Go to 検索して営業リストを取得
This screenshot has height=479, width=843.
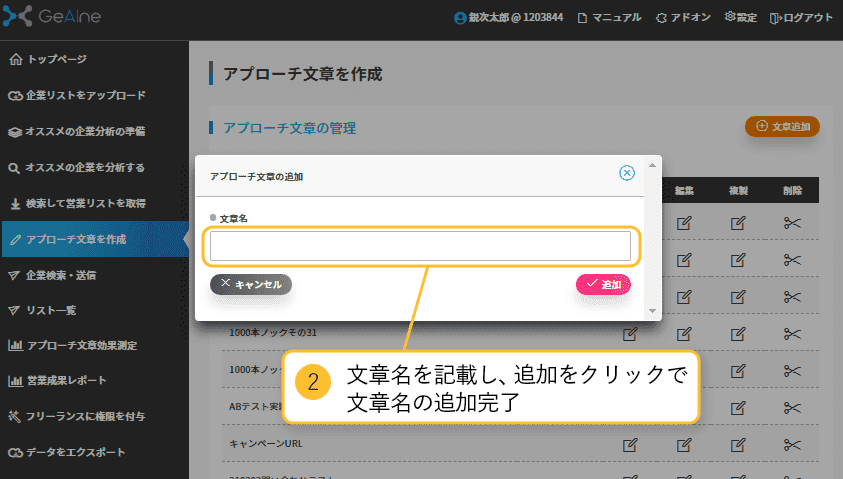pos(86,203)
